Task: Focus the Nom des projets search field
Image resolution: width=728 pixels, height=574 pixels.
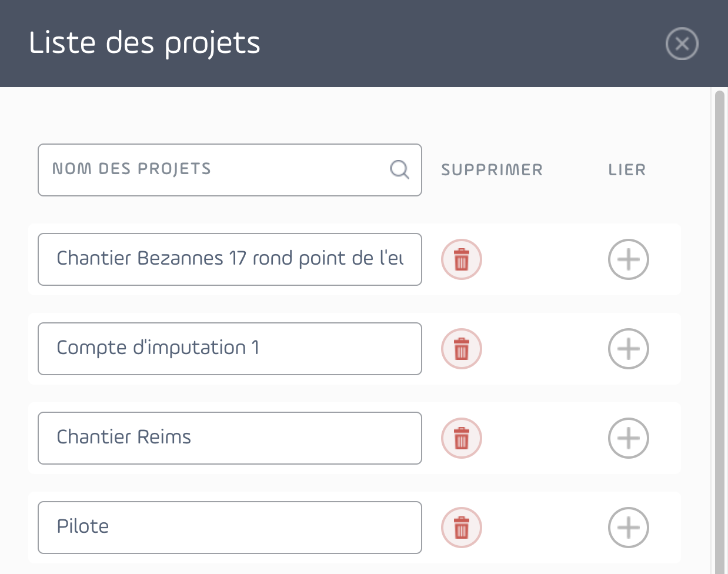Action: pyautogui.click(x=230, y=170)
